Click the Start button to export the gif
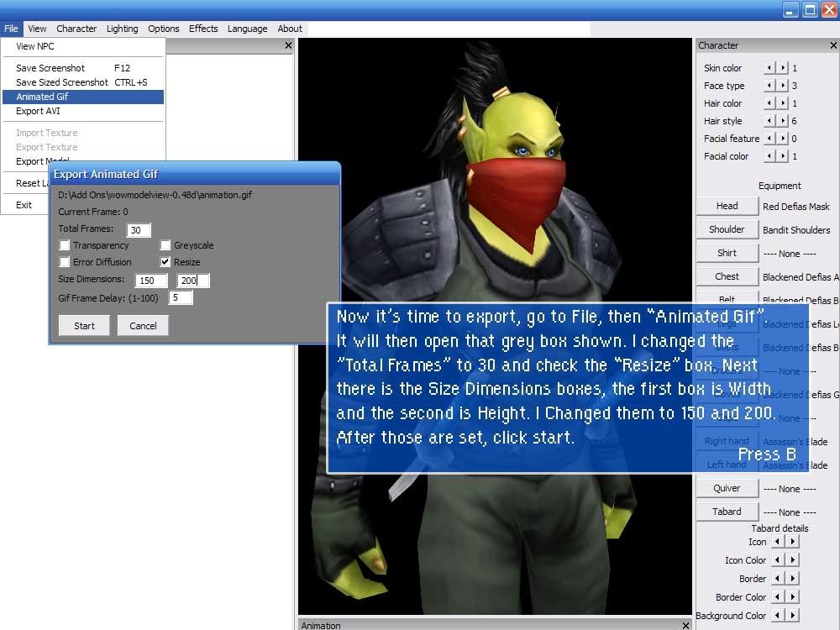 (x=84, y=326)
